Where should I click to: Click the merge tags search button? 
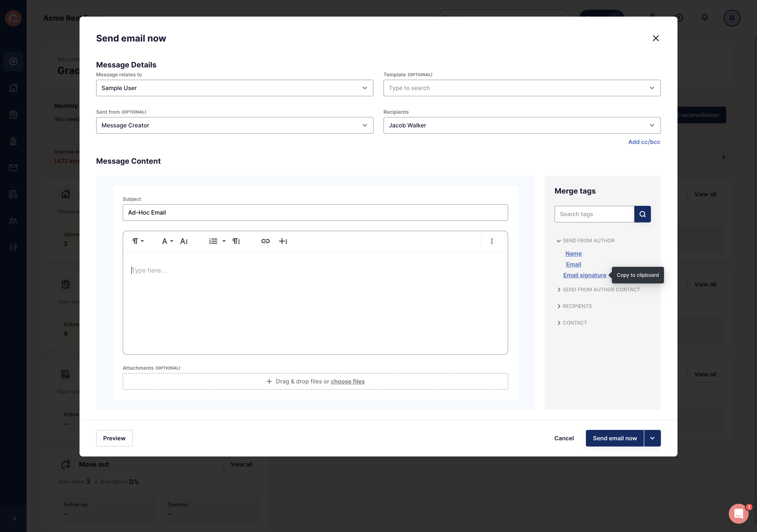pos(642,214)
